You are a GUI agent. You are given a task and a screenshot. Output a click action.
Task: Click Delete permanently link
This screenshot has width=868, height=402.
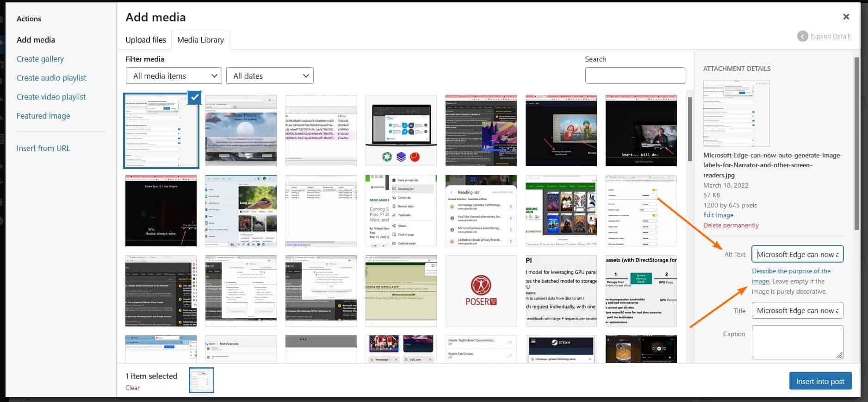point(731,225)
